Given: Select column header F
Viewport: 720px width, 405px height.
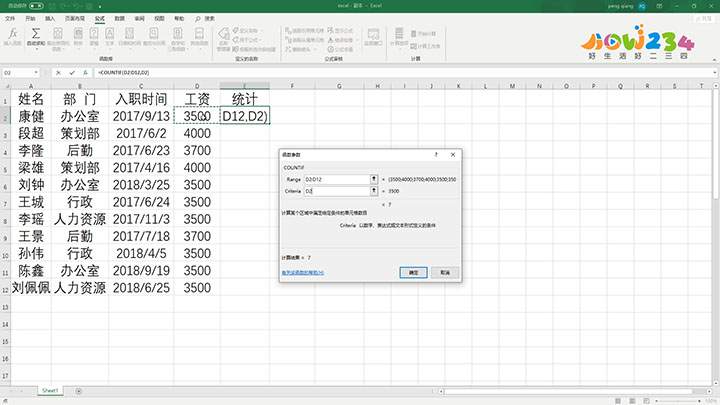Looking at the screenshot, I should tap(292, 86).
